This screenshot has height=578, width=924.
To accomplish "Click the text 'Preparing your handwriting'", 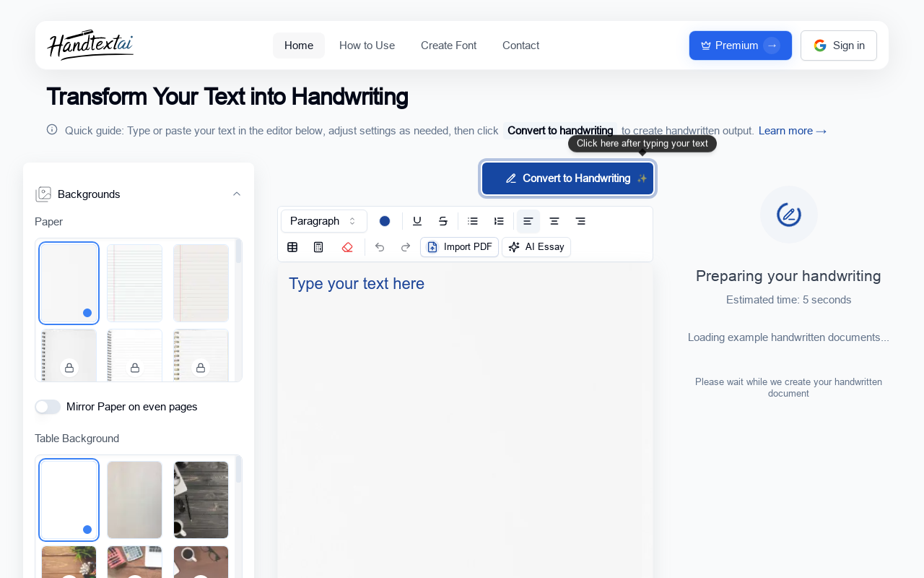I will 788,276.
